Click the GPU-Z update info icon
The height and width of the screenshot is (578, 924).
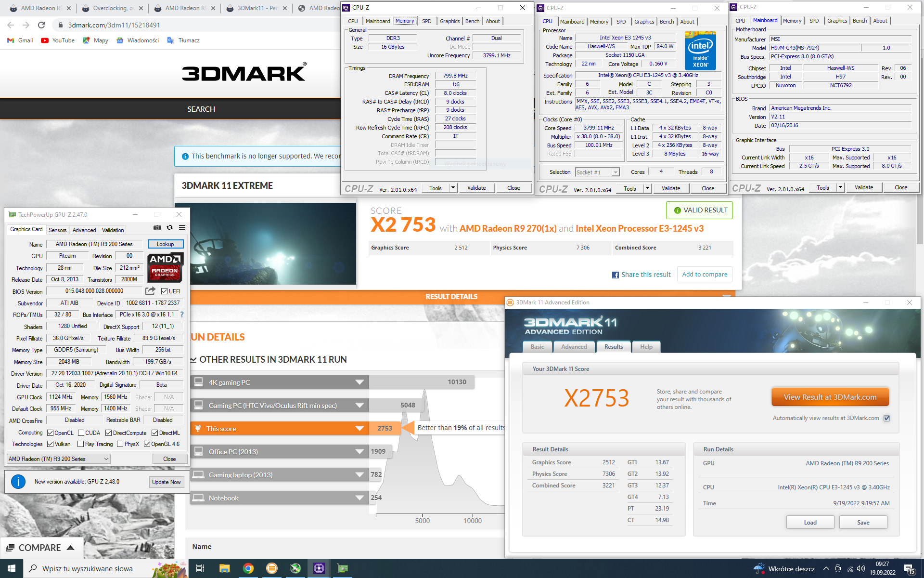coord(18,482)
